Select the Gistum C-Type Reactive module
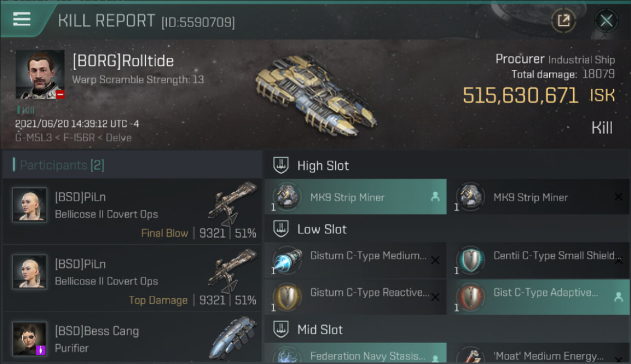The height and width of the screenshot is (364, 631). click(x=355, y=297)
